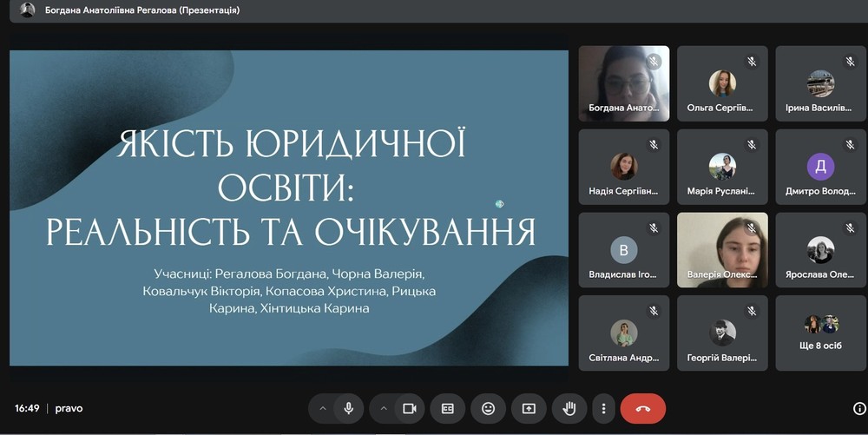
Task: Click the presenter avatar in the top bar
Action: pos(27,10)
